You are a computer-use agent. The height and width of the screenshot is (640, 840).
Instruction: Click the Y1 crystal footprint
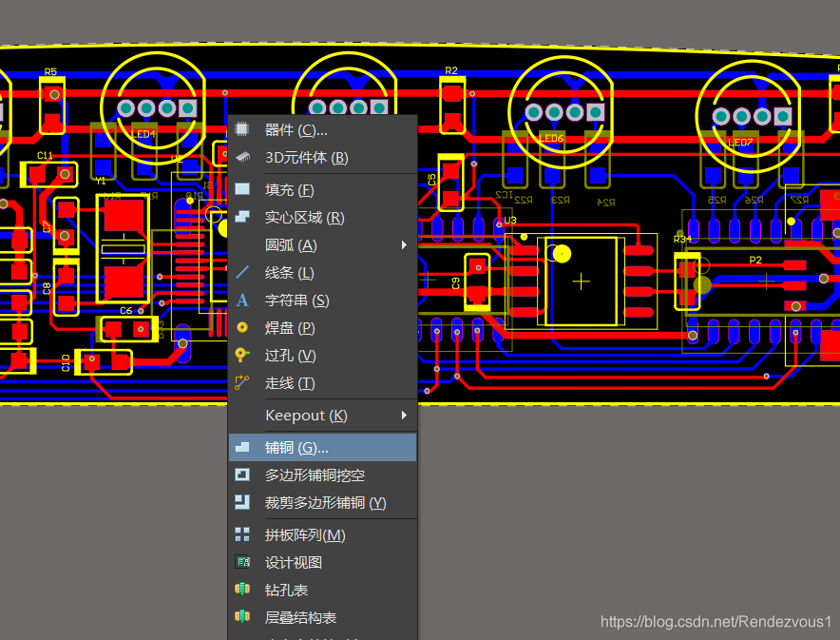click(x=124, y=248)
